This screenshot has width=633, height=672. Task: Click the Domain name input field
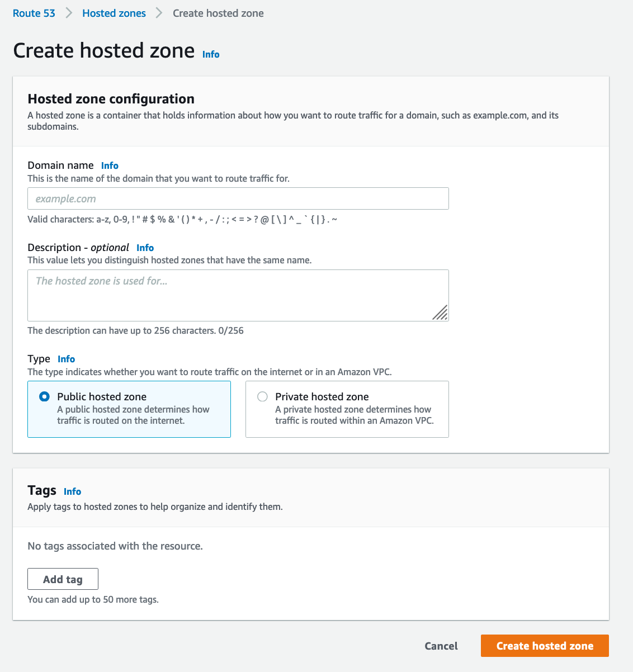click(238, 198)
